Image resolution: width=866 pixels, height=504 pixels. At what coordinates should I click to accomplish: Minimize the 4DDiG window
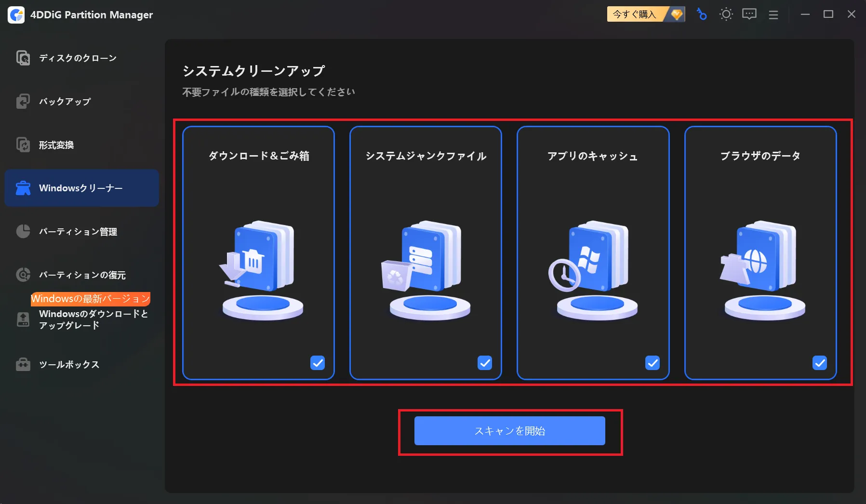tap(805, 14)
